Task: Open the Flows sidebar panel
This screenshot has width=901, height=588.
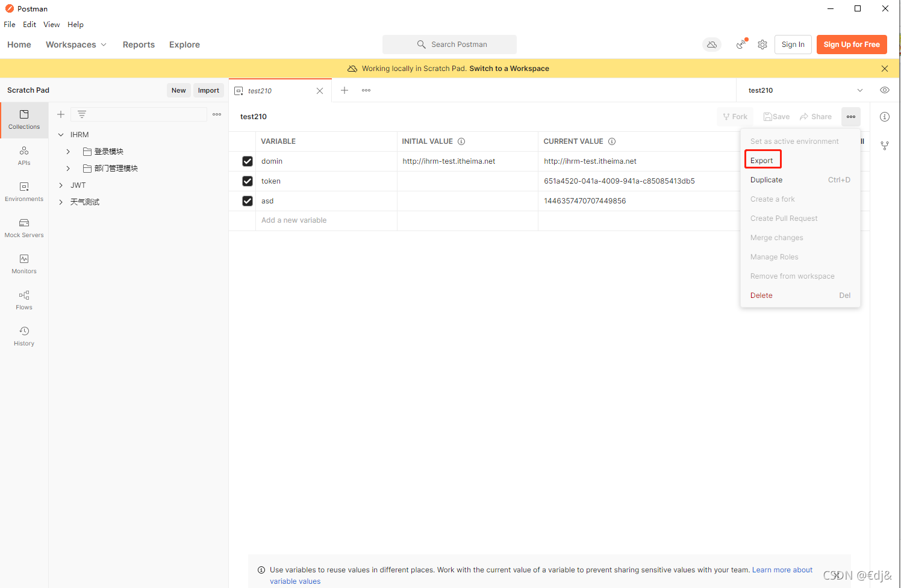Action: pyautogui.click(x=24, y=300)
